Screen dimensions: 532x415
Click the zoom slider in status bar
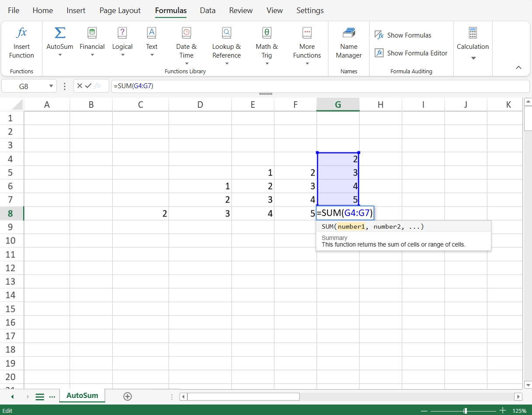point(466,411)
